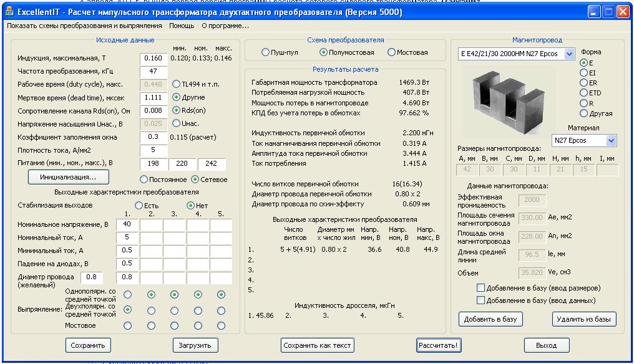Click output 1 nominal current field 5
Viewport: 634px width, 364px height.
point(127,237)
